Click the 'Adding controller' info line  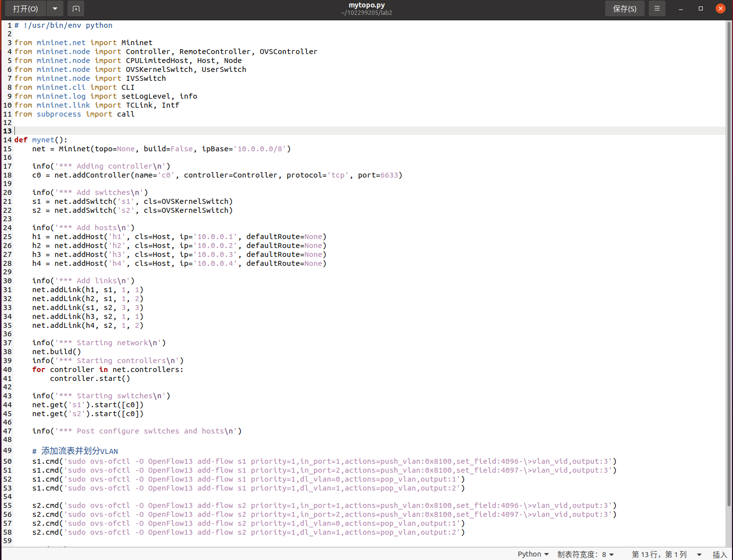(101, 166)
